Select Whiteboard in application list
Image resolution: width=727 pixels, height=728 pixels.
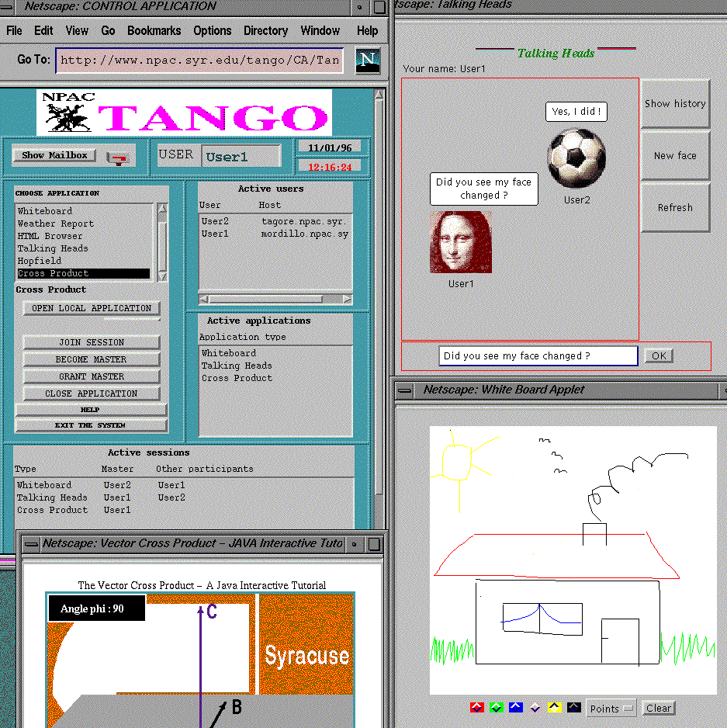point(84,211)
